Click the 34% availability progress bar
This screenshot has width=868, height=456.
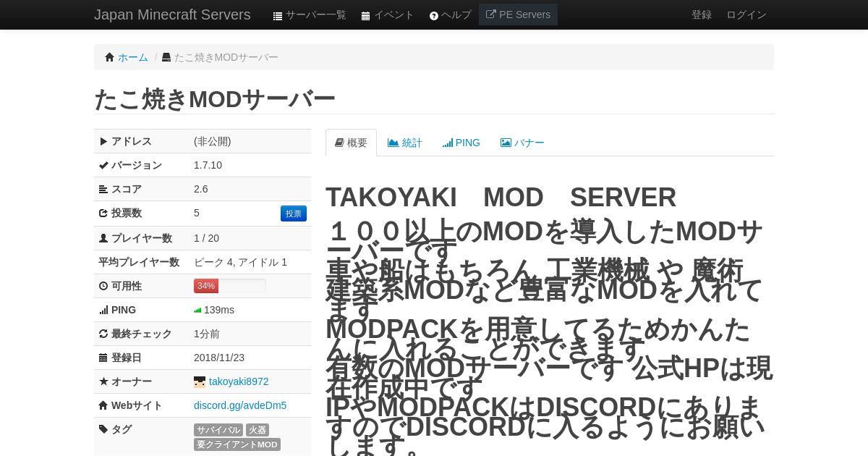(230, 286)
